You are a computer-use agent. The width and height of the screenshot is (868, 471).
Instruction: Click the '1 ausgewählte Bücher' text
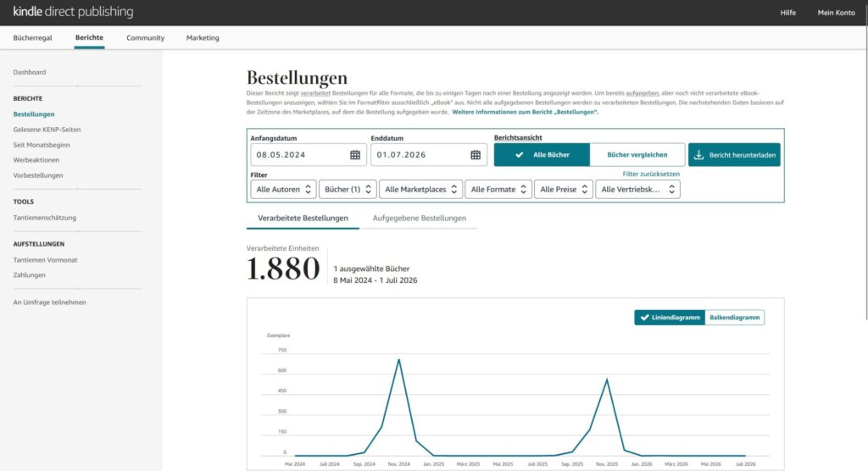coord(371,269)
